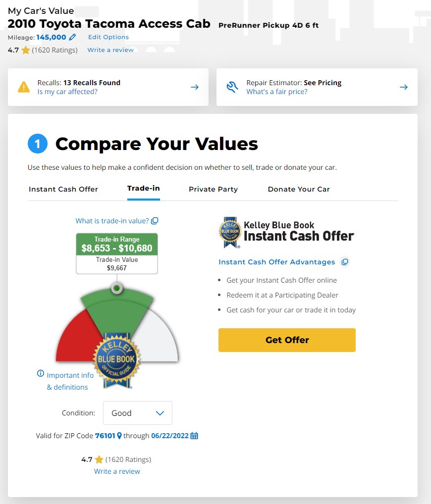Select the Private Party tab
Screen dimensions: 431x504
point(213,189)
